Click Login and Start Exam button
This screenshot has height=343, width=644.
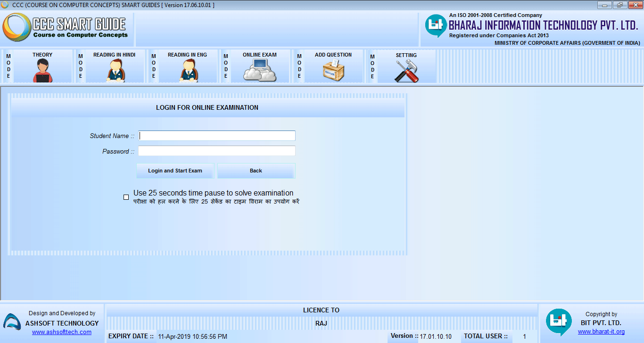[x=175, y=171]
